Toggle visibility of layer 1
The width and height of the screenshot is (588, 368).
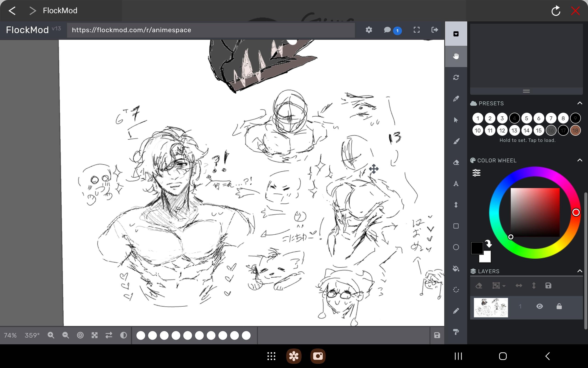pos(539,306)
